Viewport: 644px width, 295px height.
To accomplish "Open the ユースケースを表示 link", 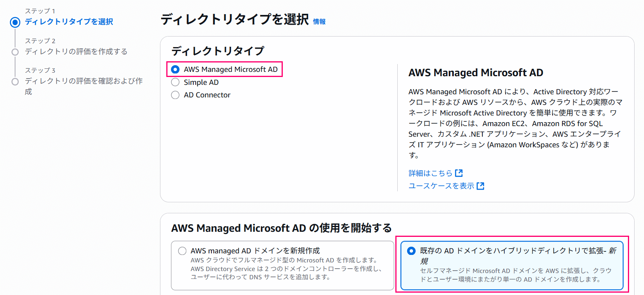I will pos(441,186).
